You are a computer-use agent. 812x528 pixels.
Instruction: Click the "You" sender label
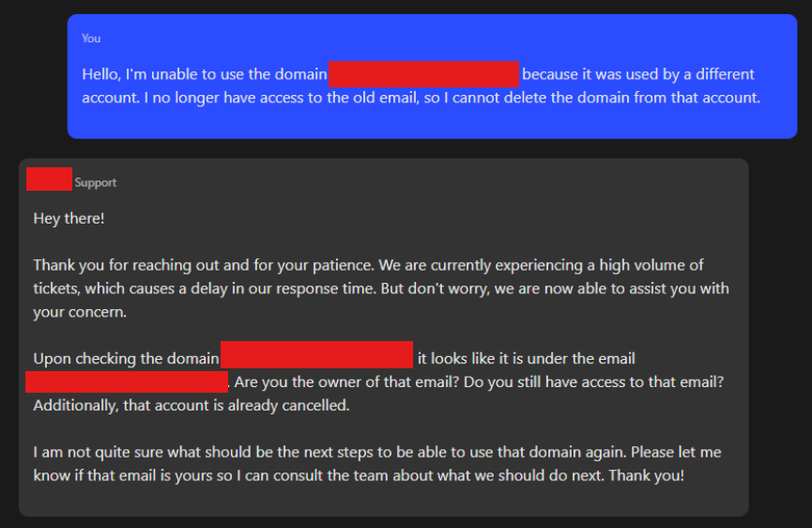click(91, 39)
